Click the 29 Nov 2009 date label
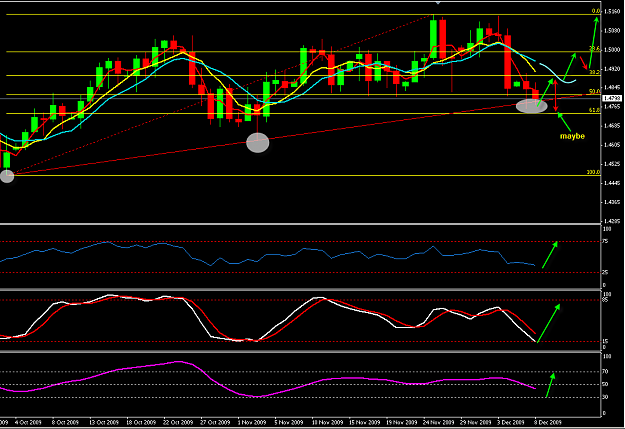This screenshot has width=625, height=429. (x=476, y=422)
